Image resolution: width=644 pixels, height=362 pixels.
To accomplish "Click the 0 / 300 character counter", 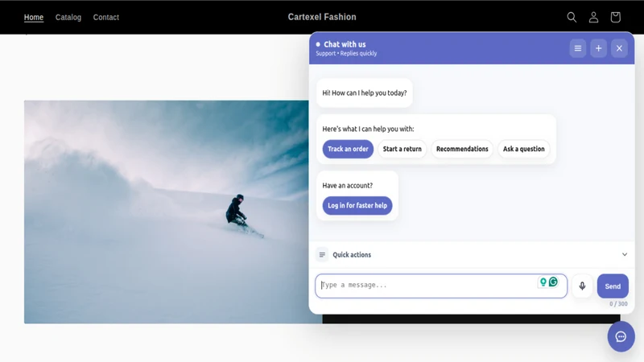I will pos(618,304).
